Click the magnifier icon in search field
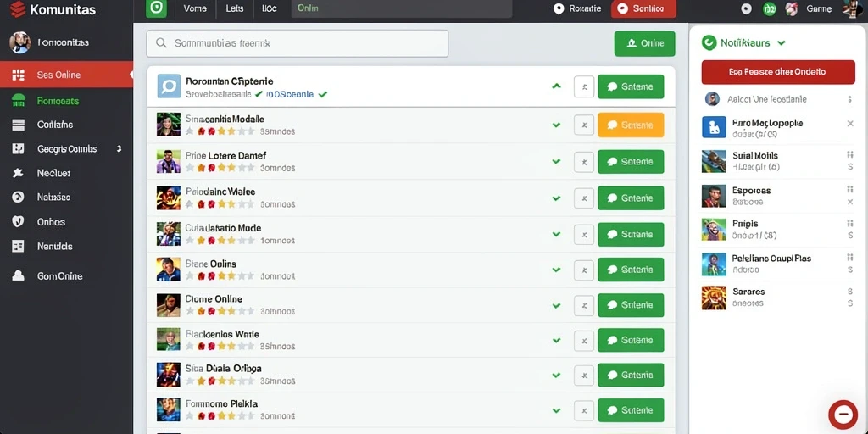The height and width of the screenshot is (434, 868). coord(161,43)
